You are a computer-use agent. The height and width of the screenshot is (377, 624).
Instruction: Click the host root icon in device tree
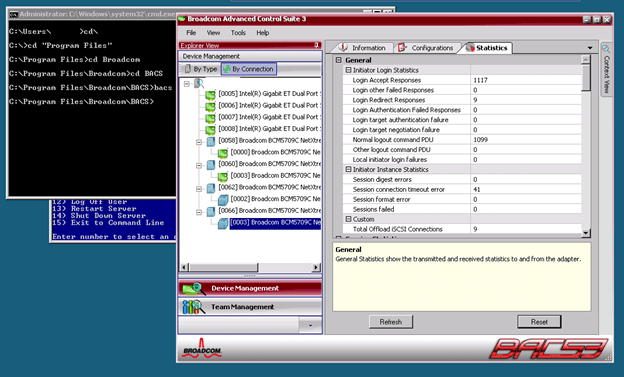coord(199,84)
